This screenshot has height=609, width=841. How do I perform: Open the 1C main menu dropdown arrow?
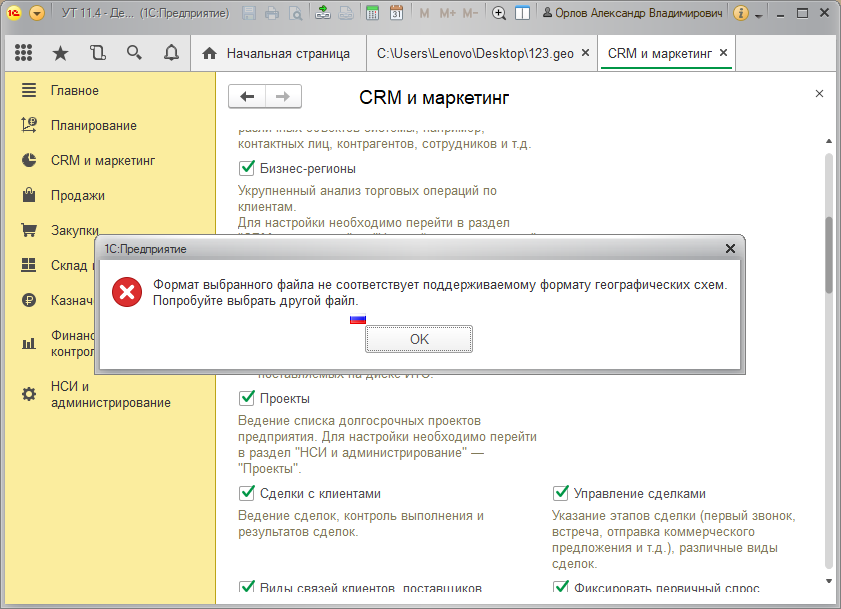(x=37, y=13)
